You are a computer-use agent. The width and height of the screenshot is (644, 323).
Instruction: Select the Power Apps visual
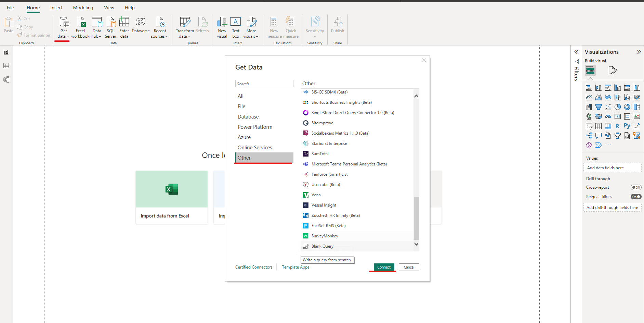pyautogui.click(x=589, y=145)
